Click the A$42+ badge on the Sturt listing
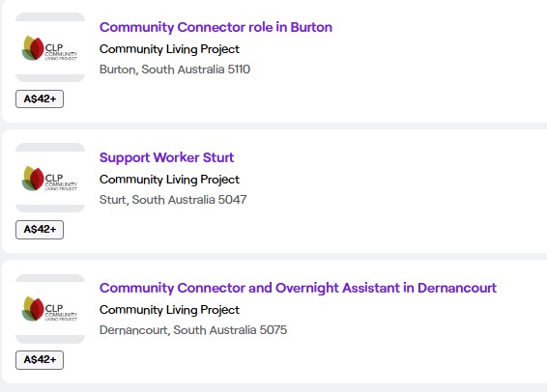Viewport: 547px width, 392px height. click(40, 230)
